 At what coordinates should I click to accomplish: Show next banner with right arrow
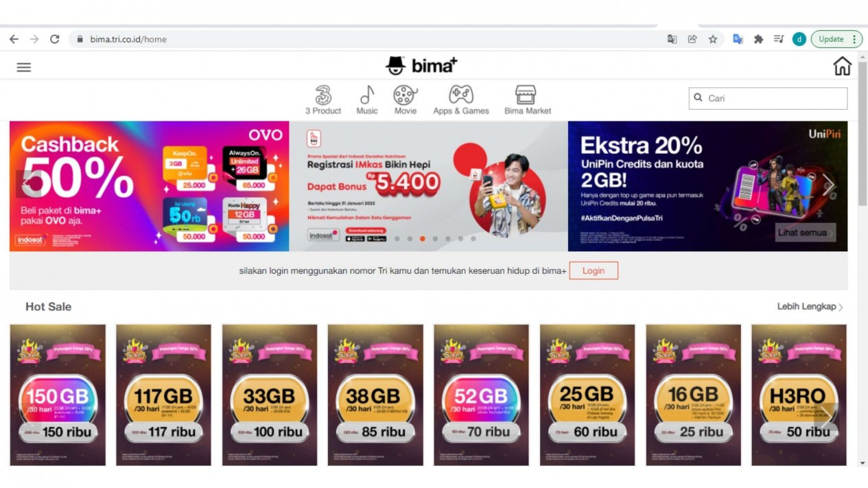click(828, 185)
